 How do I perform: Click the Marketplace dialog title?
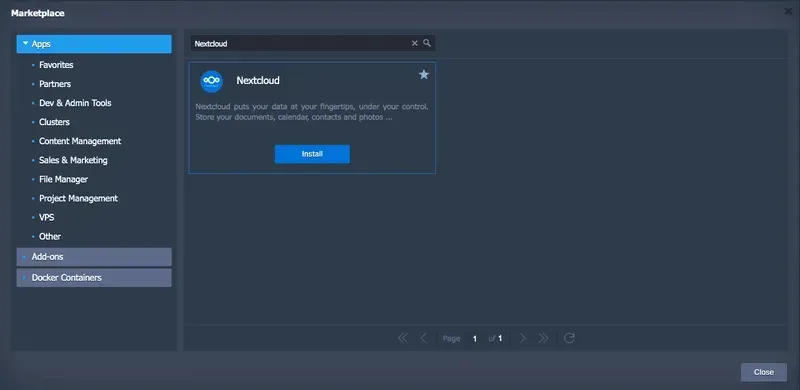tap(38, 13)
